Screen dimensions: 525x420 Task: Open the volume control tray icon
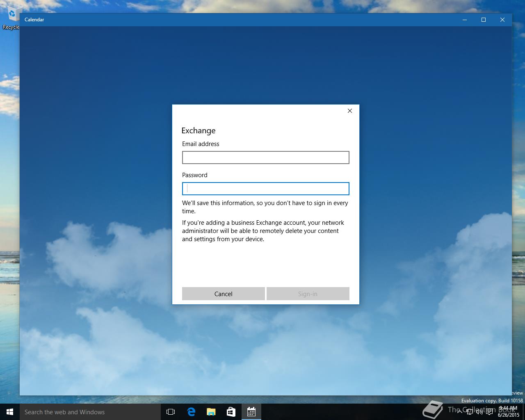pyautogui.click(x=479, y=412)
